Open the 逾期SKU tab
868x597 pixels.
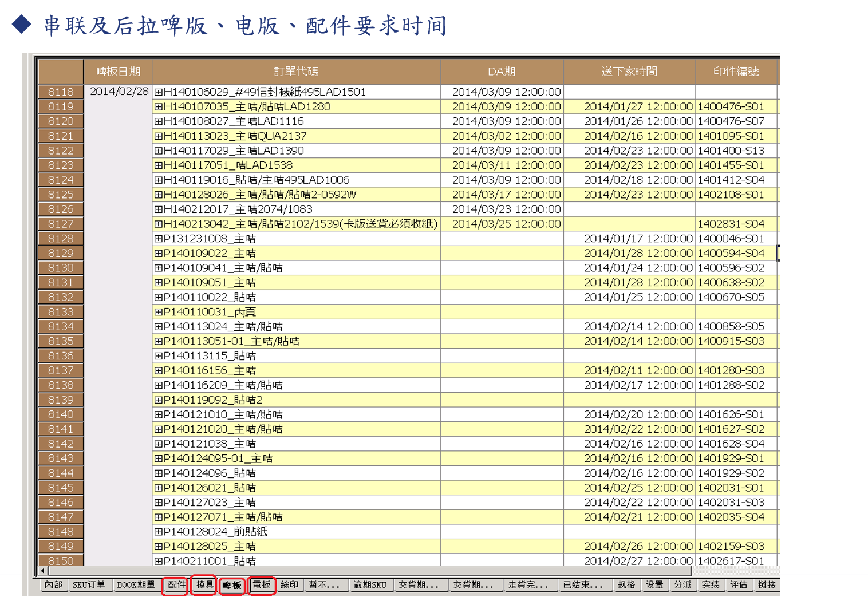[369, 585]
